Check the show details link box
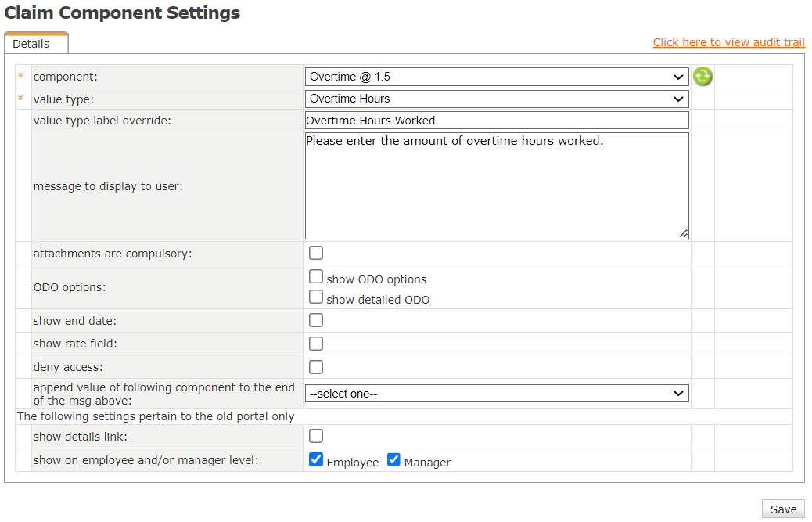Screen dimensions: 812x522 (x=316, y=436)
